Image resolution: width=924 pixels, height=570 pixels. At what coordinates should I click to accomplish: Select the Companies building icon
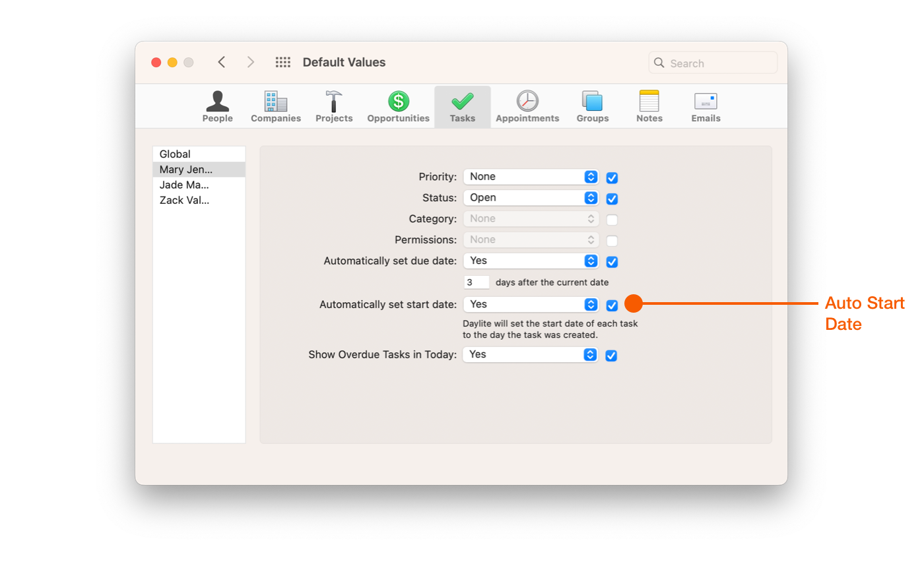click(276, 102)
